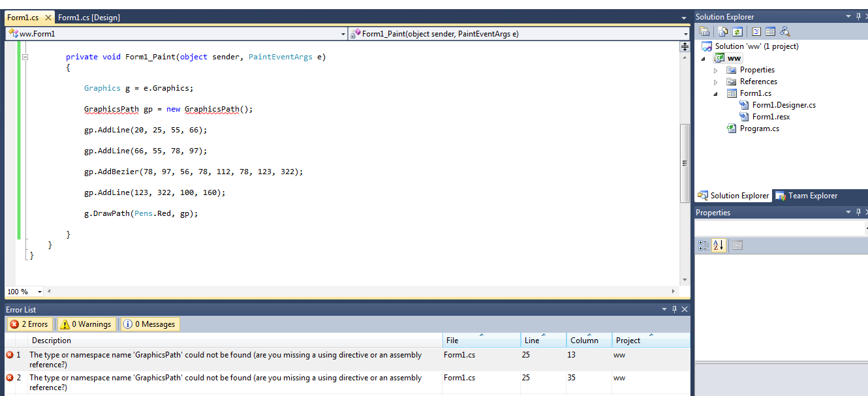Image resolution: width=868 pixels, height=396 pixels.
Task: Sort errors by Column header
Action: point(589,340)
